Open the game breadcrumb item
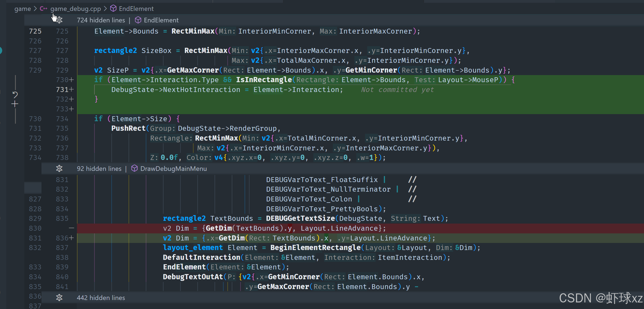 coord(23,9)
